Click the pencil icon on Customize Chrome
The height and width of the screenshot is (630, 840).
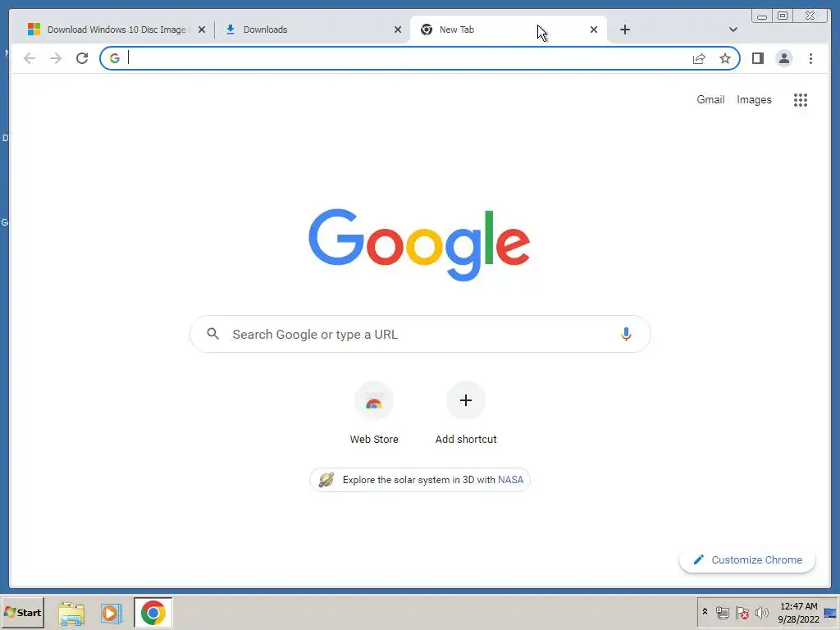pyautogui.click(x=698, y=559)
